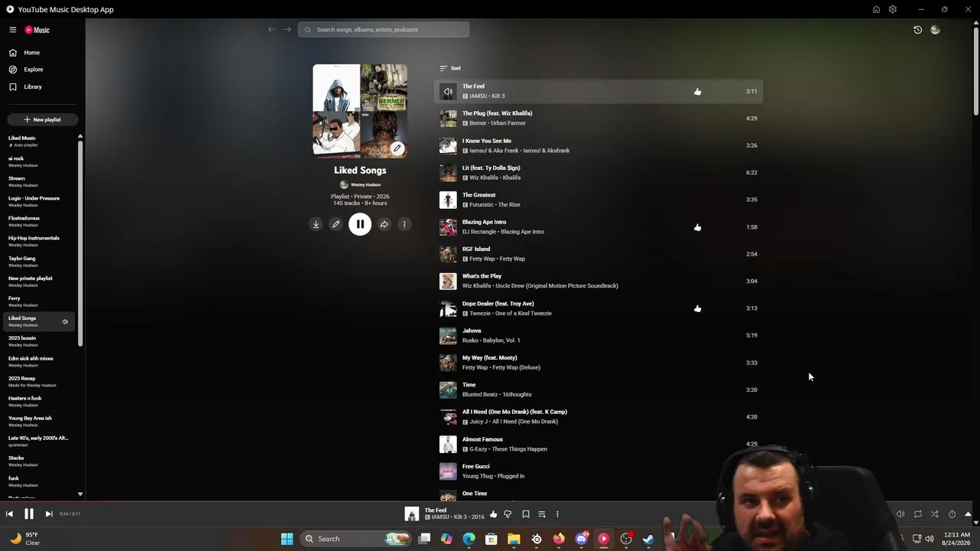Select the track Jahova

599,335
